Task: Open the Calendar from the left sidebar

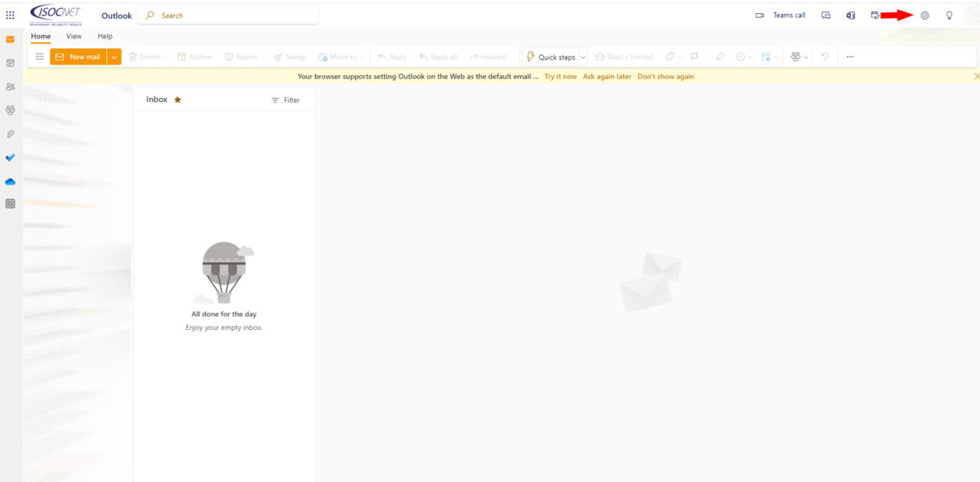Action: click(x=10, y=63)
